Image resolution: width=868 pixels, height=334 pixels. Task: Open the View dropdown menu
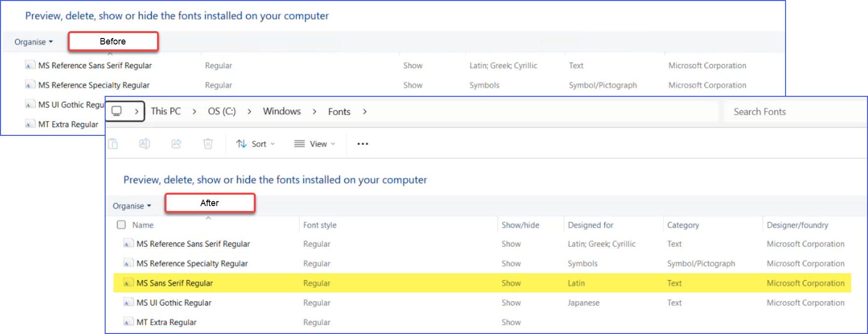(315, 144)
